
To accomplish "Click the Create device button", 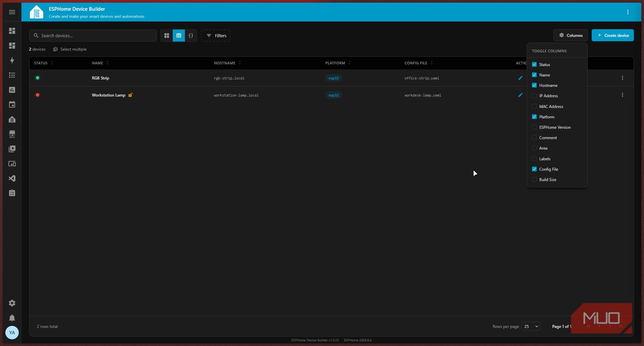I will [x=613, y=35].
